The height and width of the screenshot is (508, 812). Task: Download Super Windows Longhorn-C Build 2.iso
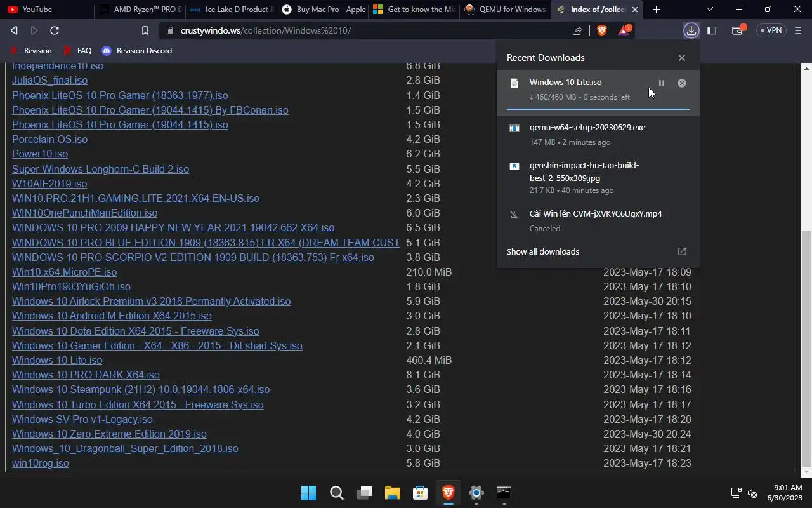pyautogui.click(x=100, y=170)
